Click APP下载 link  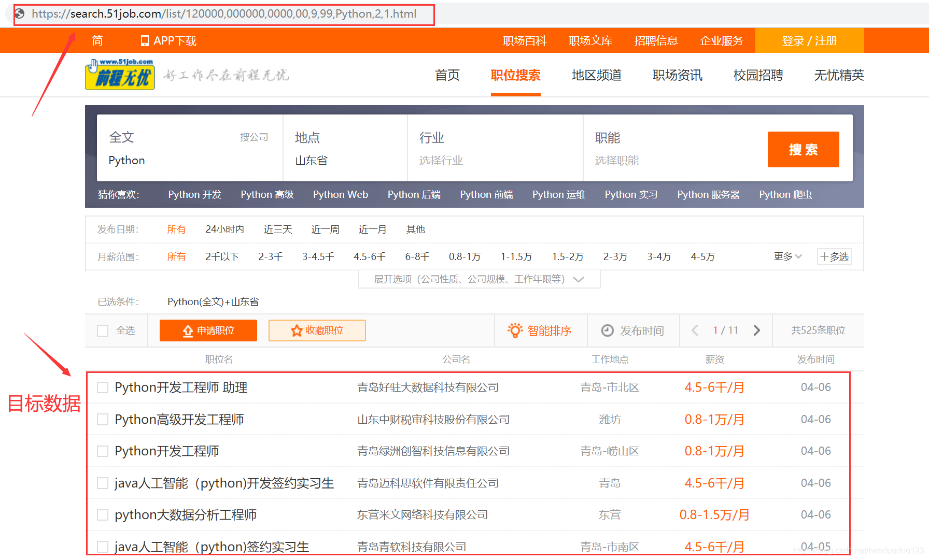169,41
